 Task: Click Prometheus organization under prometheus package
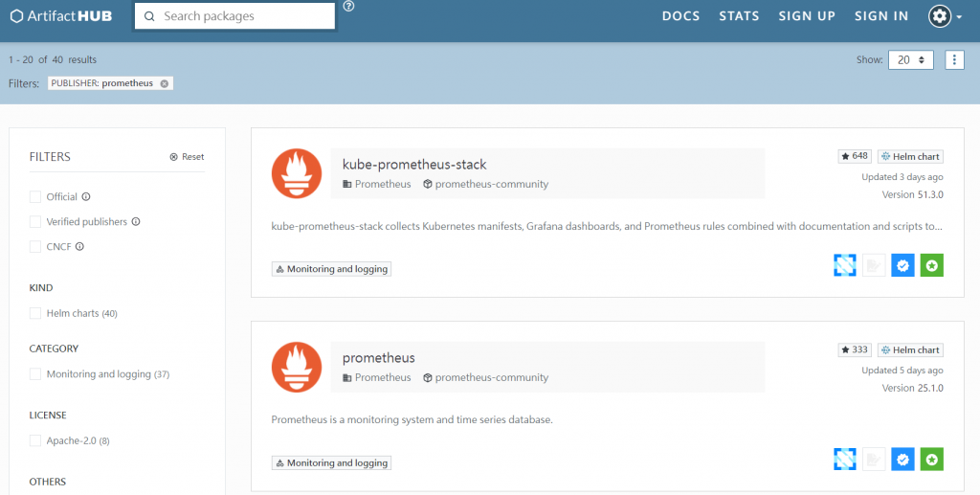point(377,377)
